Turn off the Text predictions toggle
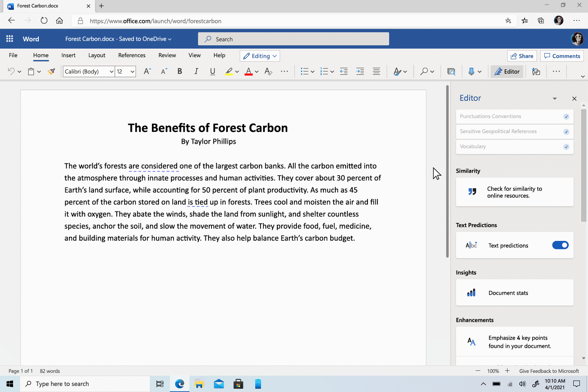 coord(560,245)
